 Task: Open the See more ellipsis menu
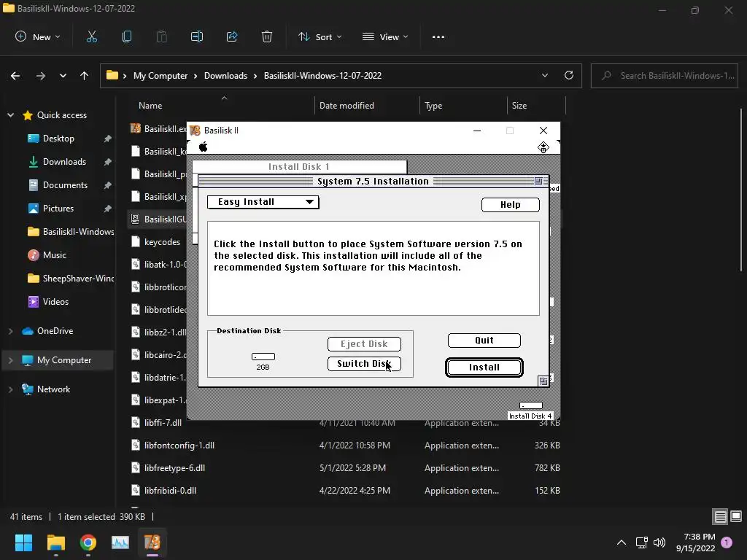[x=438, y=36]
